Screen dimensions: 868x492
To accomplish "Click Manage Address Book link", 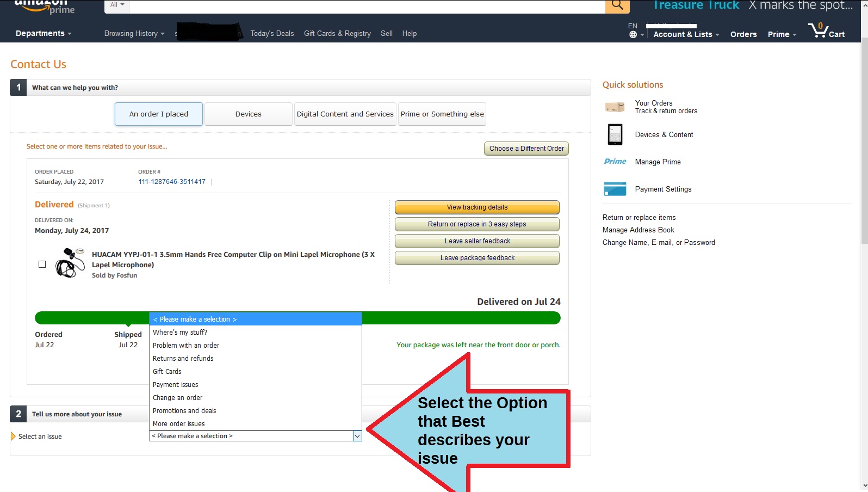I will pos(638,230).
